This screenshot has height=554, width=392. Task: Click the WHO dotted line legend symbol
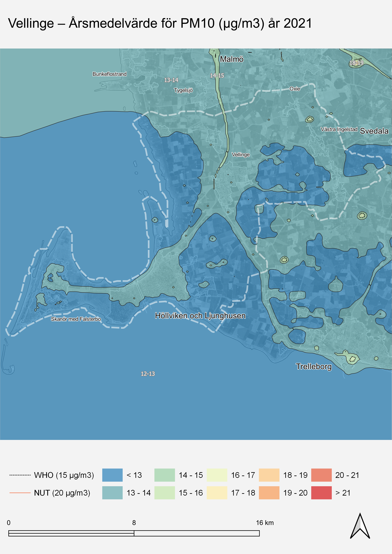(x=20, y=475)
